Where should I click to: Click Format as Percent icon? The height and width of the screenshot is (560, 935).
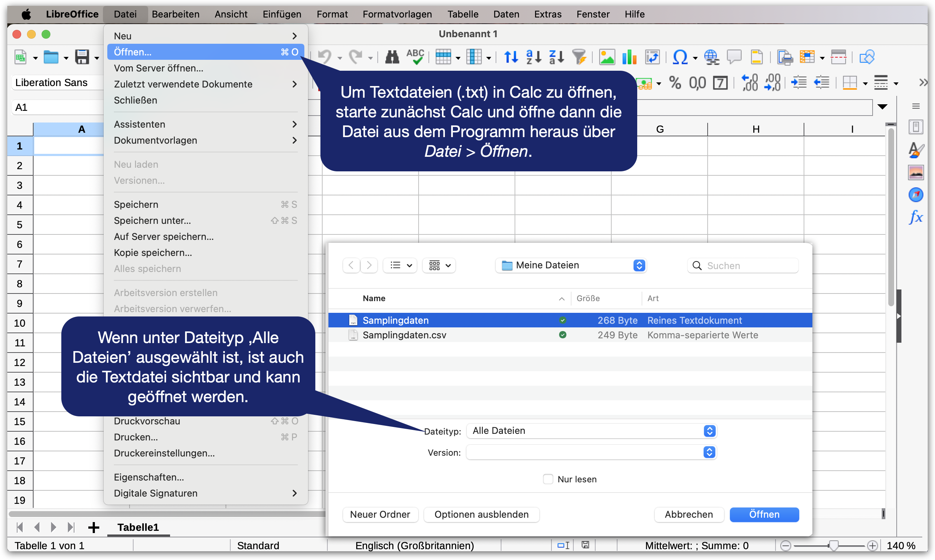(x=675, y=83)
